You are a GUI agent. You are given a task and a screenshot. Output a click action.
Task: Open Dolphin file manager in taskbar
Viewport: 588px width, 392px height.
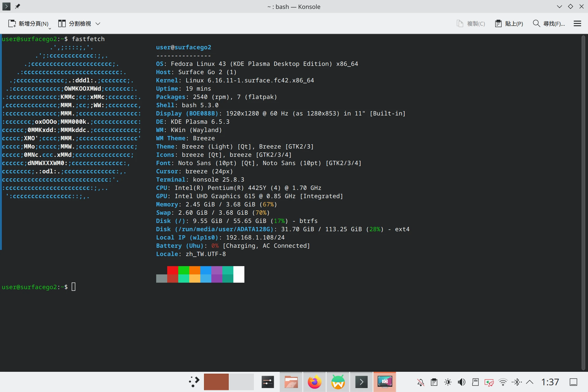pos(291,382)
